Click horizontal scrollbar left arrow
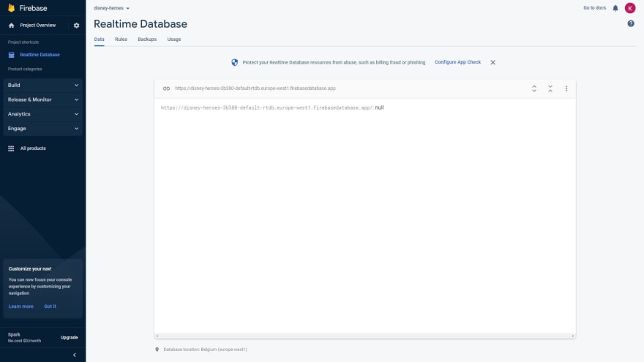This screenshot has width=644, height=362. pyautogui.click(x=157, y=336)
